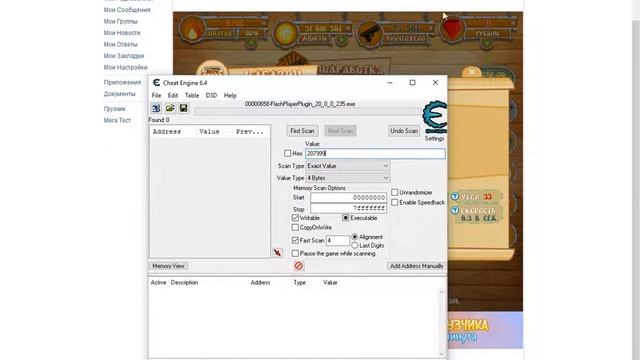The image size is (640, 360).
Task: Click the save floppy disk icon
Action: tap(184, 108)
